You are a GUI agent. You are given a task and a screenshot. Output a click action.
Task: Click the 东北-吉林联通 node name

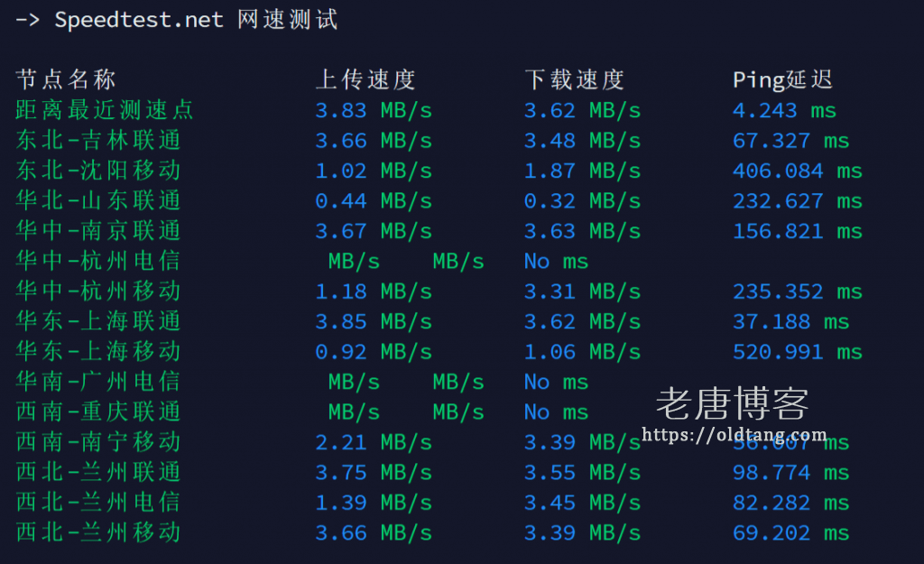pyautogui.click(x=98, y=141)
